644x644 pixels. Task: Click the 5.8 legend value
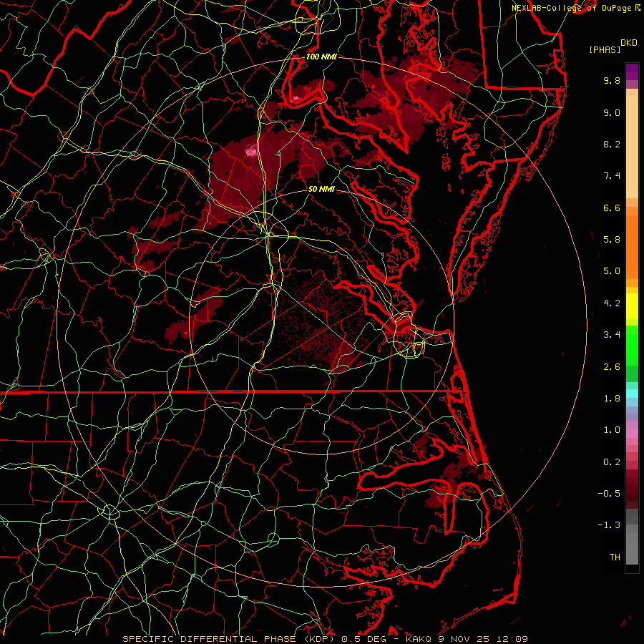(612, 240)
